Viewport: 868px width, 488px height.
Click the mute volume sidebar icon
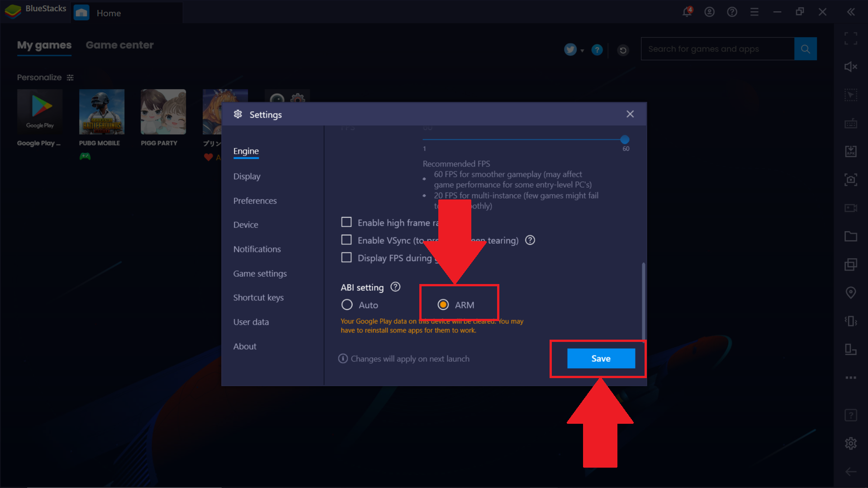point(850,67)
